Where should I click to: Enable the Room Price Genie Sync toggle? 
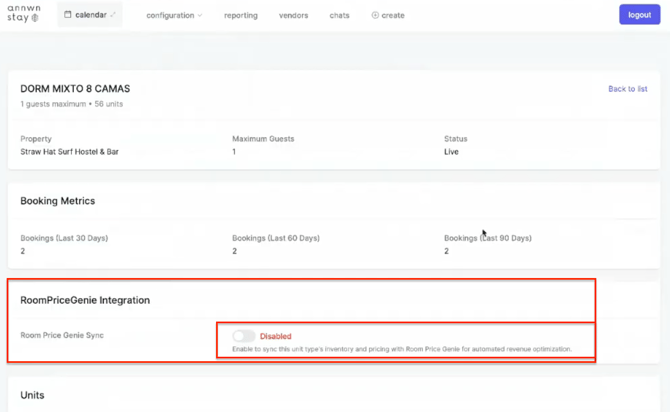tap(243, 336)
